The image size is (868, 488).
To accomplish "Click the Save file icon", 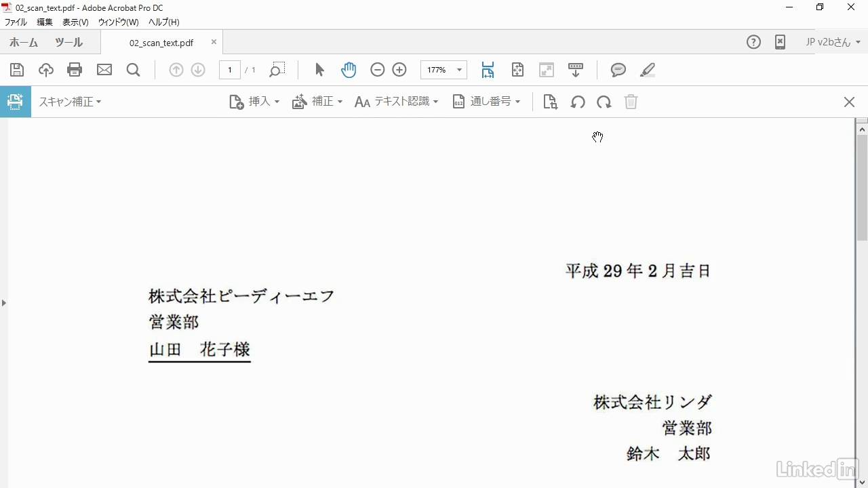I will 17,70.
